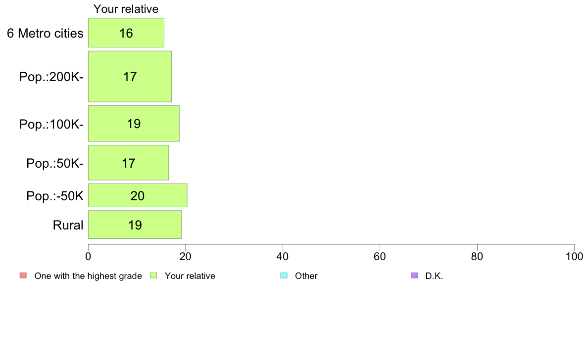The height and width of the screenshot is (364, 588).
Task: Click the 'Other' legend label text
Action: (x=306, y=276)
